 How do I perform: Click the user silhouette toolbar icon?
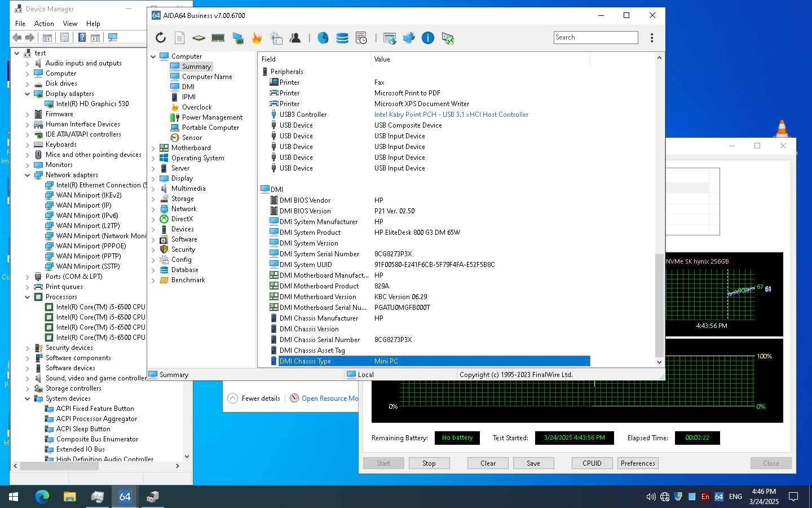point(295,38)
